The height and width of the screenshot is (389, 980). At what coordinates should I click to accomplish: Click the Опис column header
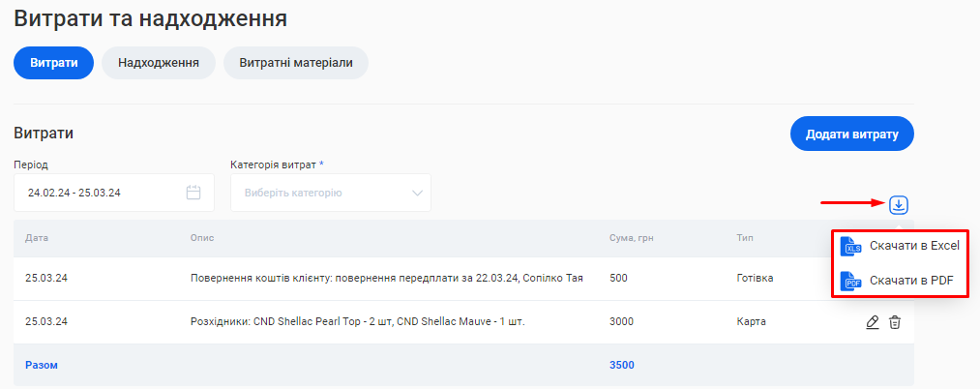pyautogui.click(x=201, y=237)
